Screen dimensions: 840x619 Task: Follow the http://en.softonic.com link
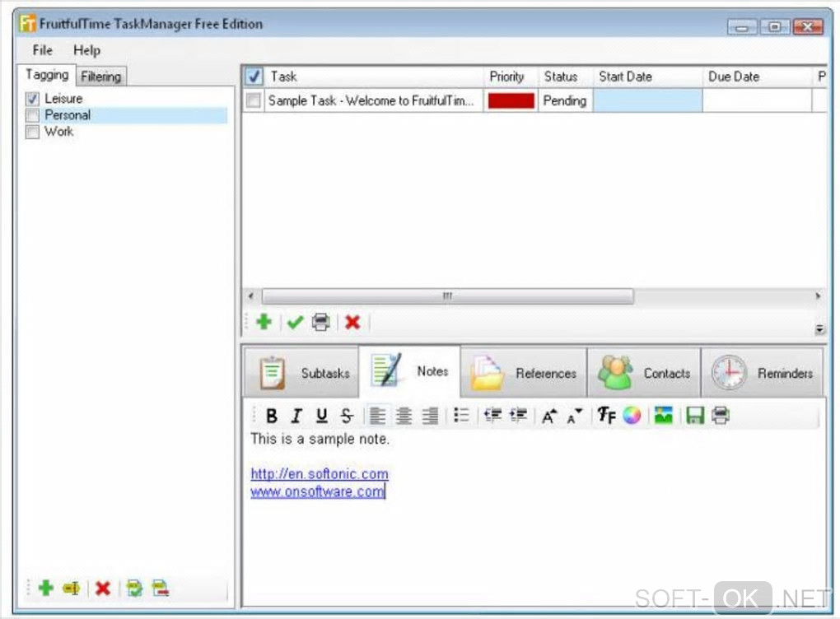coord(320,474)
